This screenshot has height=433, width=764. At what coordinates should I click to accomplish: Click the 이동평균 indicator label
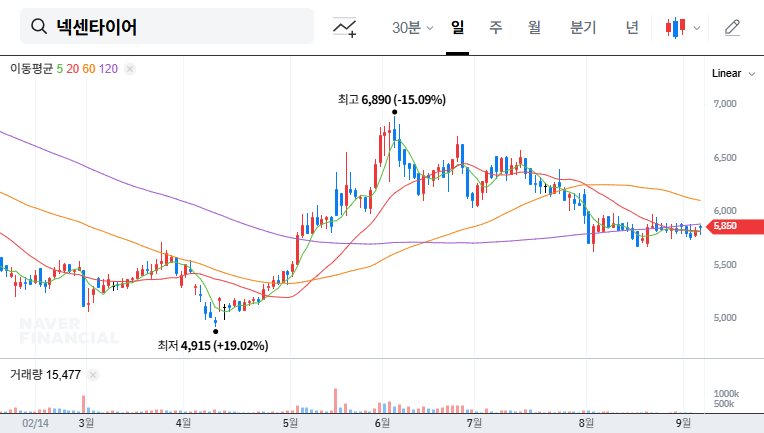pyautogui.click(x=31, y=69)
